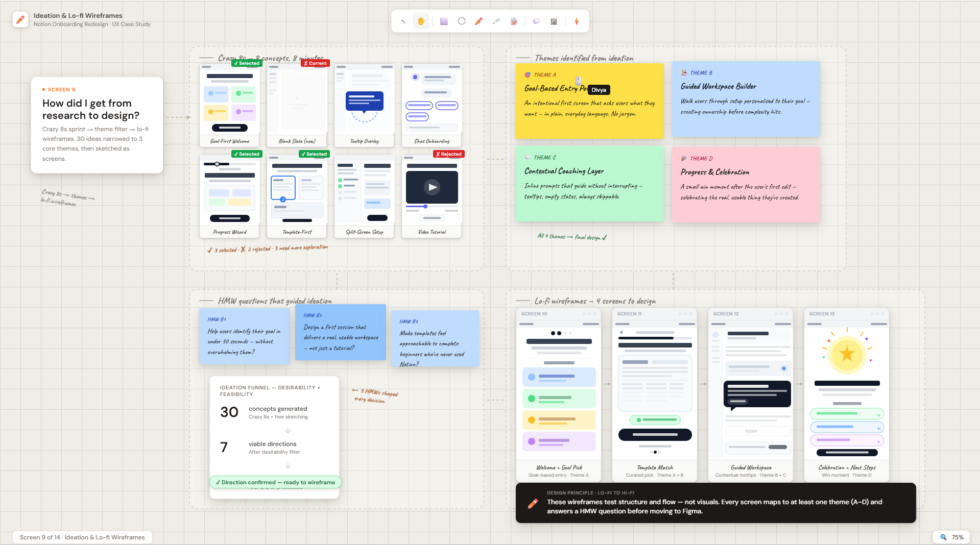Click 'IDEATION FUNNEL — DESIRABILITY × FEASIBILITY' header

270,391
